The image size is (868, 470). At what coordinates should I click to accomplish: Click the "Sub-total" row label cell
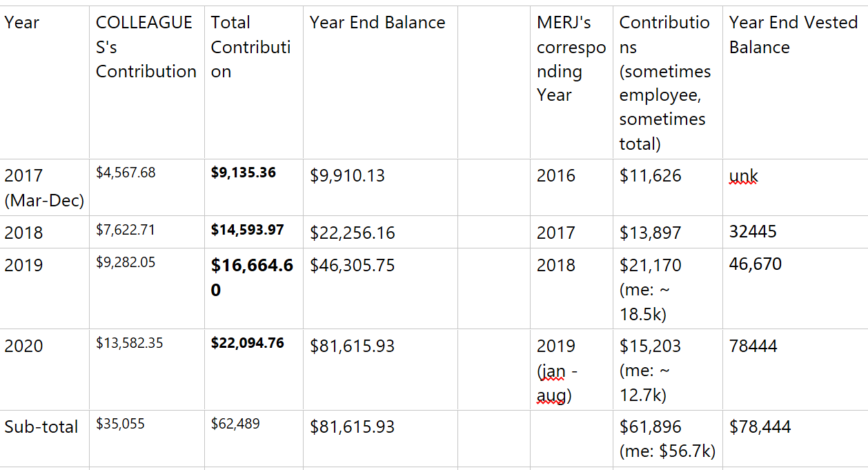[41, 427]
